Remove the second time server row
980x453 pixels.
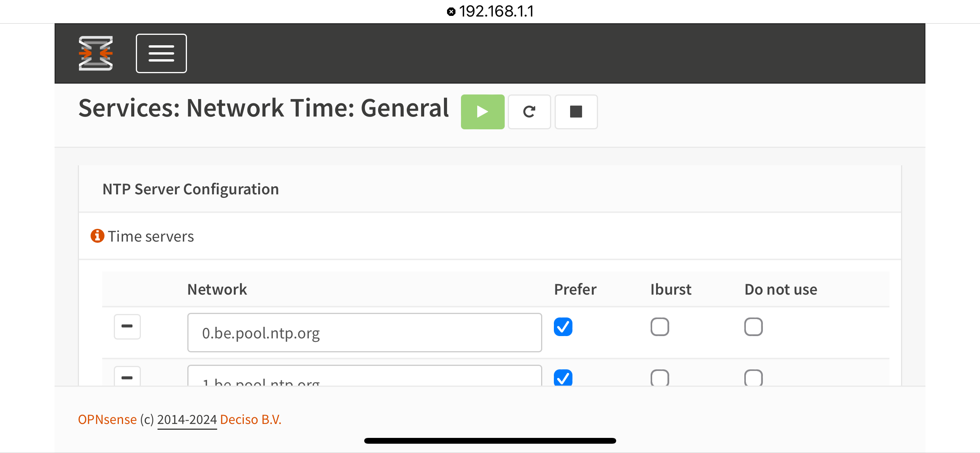click(x=127, y=377)
